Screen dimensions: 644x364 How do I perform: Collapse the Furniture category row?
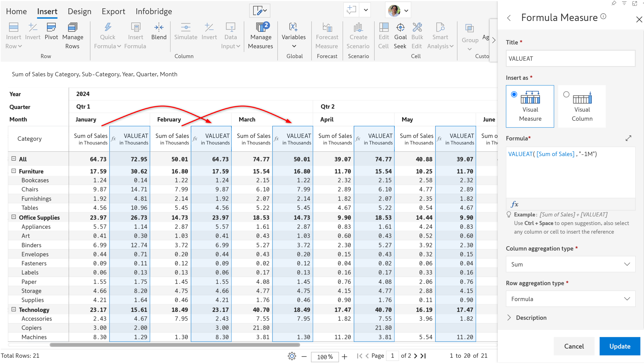coord(14,171)
